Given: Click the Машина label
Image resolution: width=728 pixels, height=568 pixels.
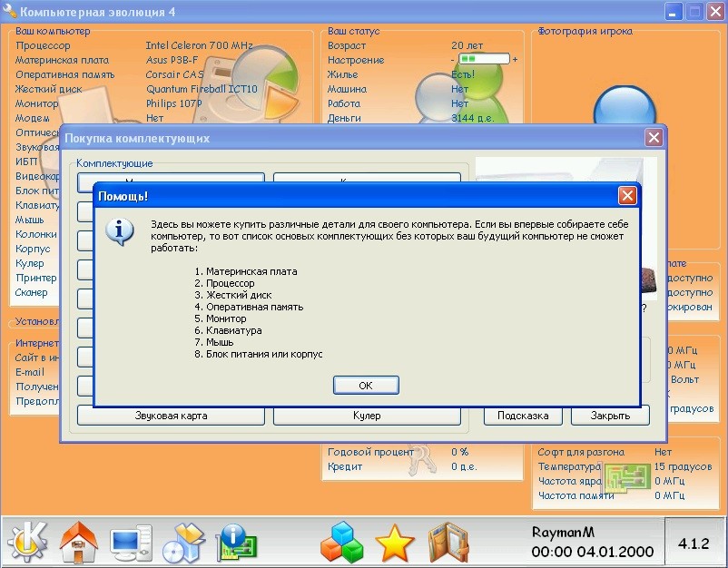Looking at the screenshot, I should 348,89.
